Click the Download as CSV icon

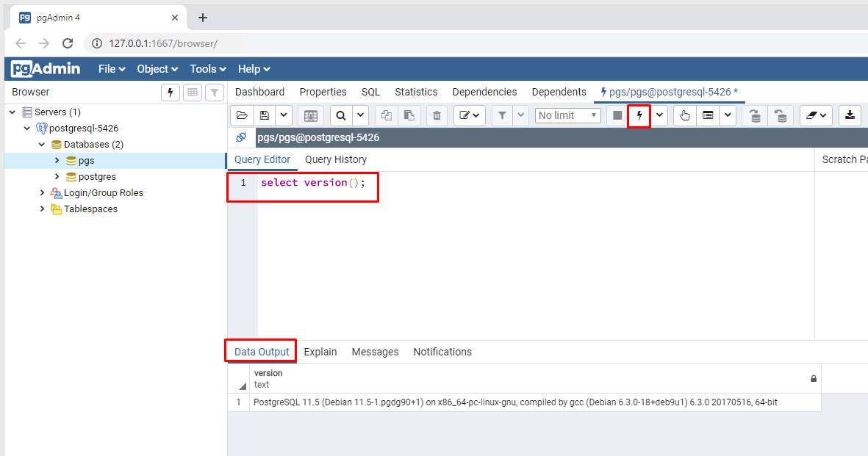[x=850, y=115]
